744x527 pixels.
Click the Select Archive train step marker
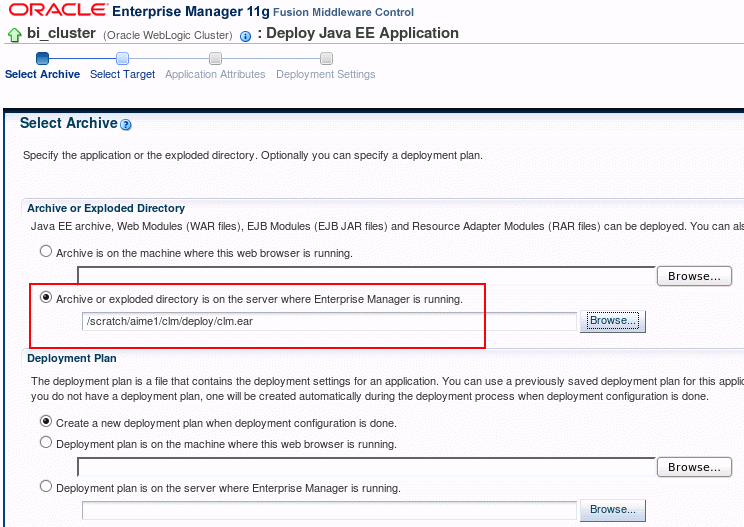pos(42,58)
